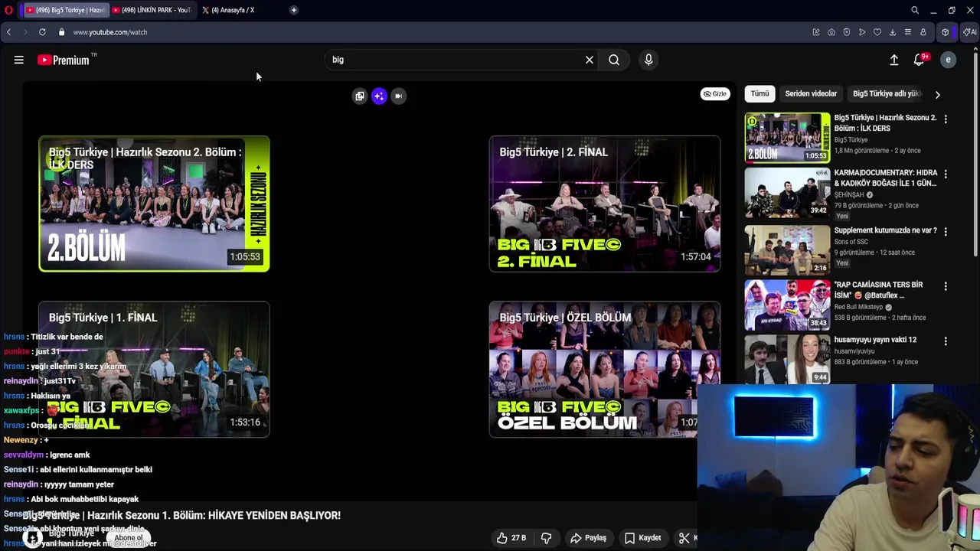Viewport: 980px width, 551px height.
Task: Open husamyuyu yayın vakti 12 video title
Action: [875, 340]
